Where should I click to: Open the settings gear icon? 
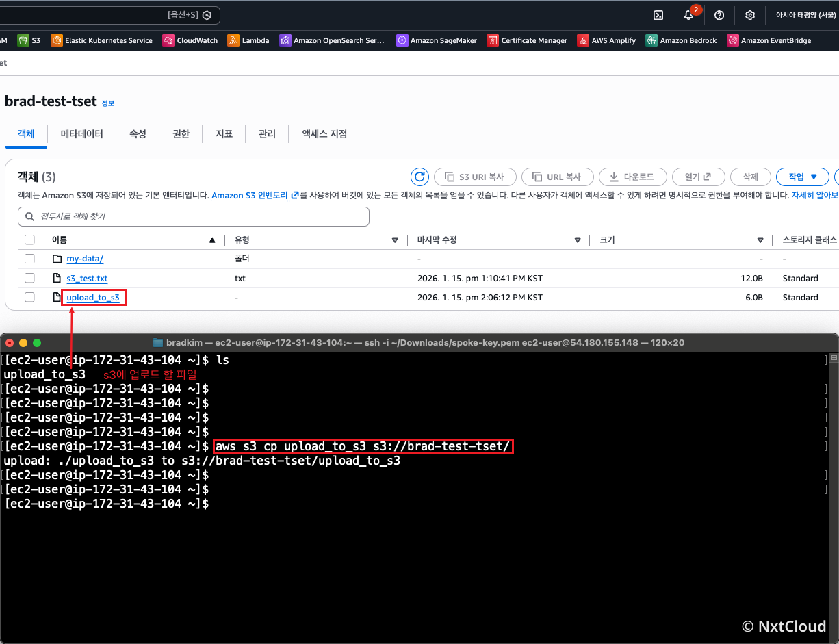point(750,15)
